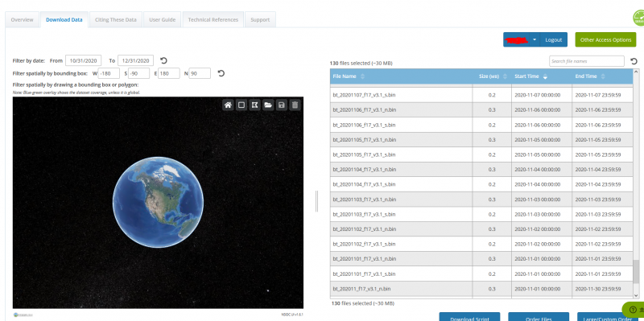The image size is (644, 321).
Task: Click the Search file names field
Action: click(587, 61)
